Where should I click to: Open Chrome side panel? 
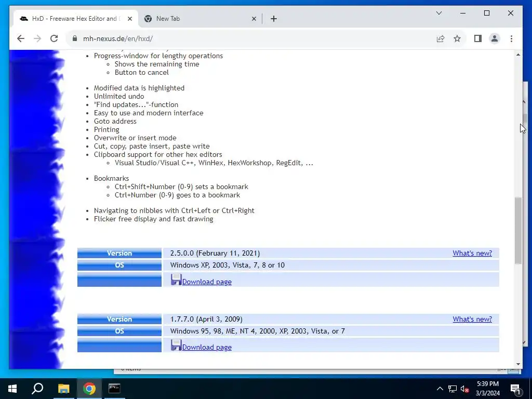[478, 38]
